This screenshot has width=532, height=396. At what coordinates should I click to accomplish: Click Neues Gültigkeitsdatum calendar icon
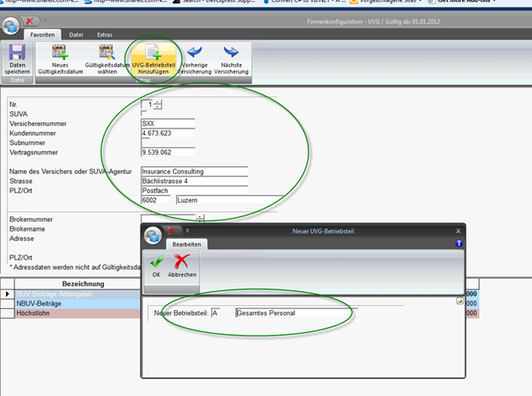60,55
